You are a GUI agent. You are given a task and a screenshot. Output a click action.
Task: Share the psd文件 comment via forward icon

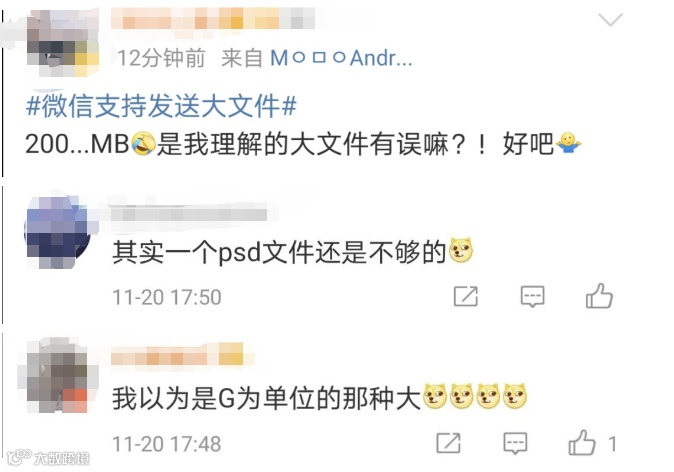click(466, 296)
